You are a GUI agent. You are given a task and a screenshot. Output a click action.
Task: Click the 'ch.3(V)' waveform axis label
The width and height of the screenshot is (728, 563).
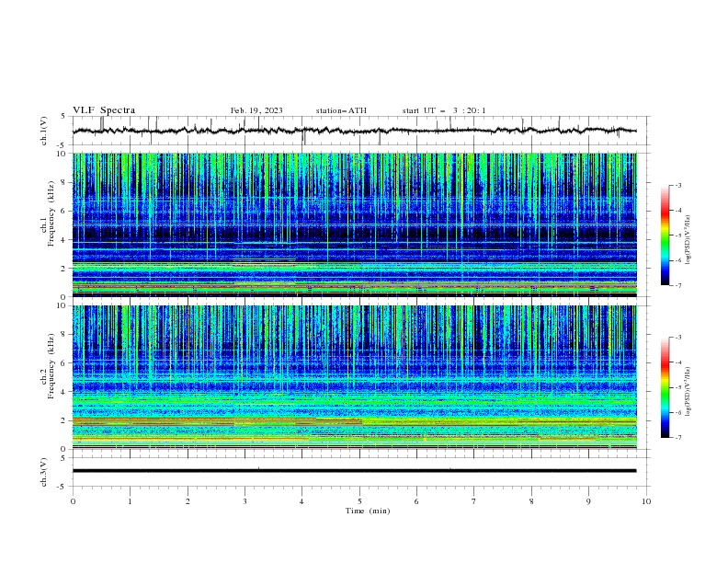tap(44, 472)
